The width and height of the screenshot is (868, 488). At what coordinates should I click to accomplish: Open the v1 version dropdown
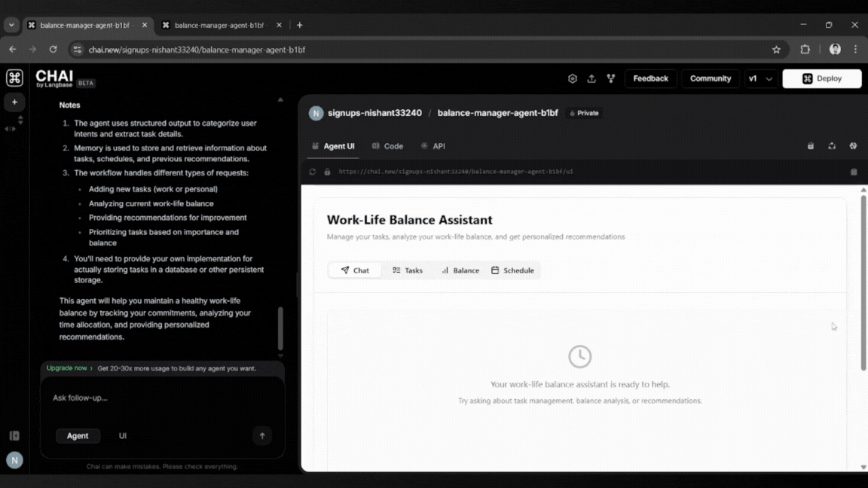click(x=761, y=78)
